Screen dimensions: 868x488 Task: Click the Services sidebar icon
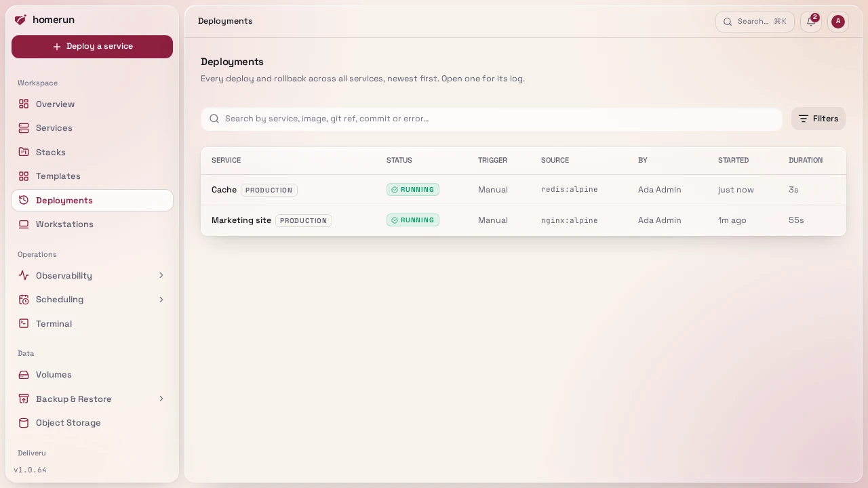24,128
